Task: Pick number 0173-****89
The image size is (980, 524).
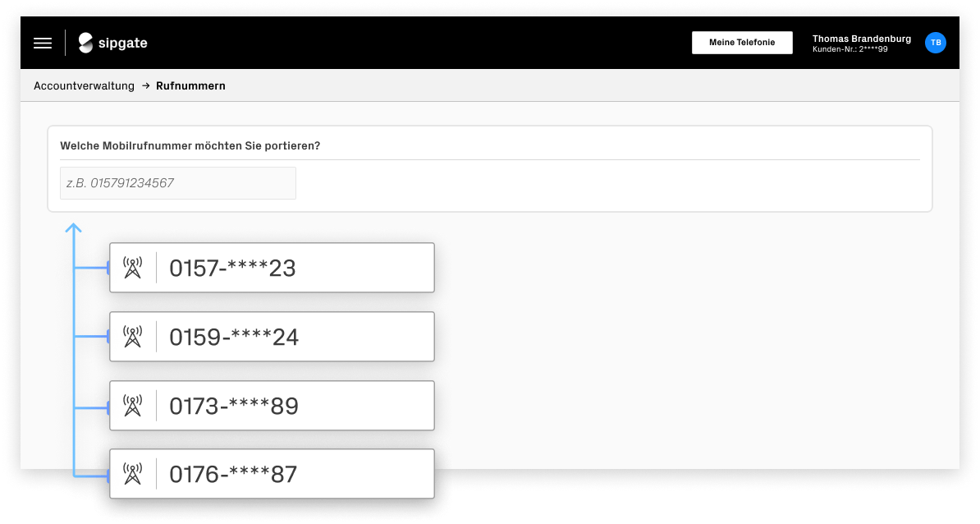Action: click(x=272, y=405)
